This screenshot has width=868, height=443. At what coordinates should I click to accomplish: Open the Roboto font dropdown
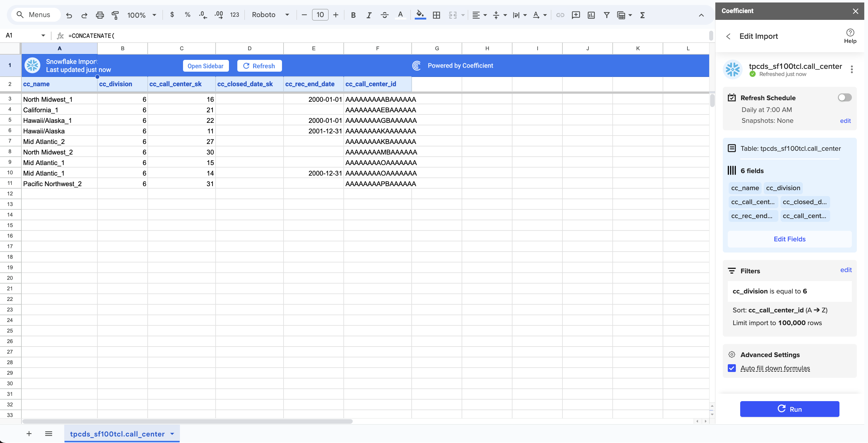[271, 15]
